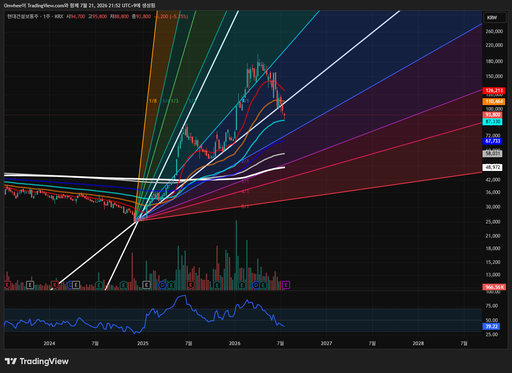Click the 75.00 RSI axis label

492,306
